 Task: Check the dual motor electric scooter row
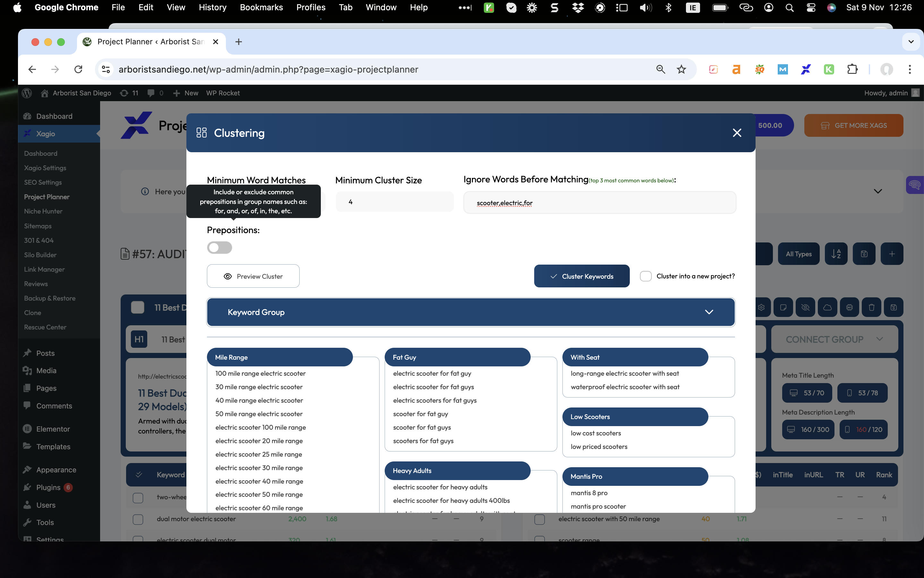click(138, 519)
